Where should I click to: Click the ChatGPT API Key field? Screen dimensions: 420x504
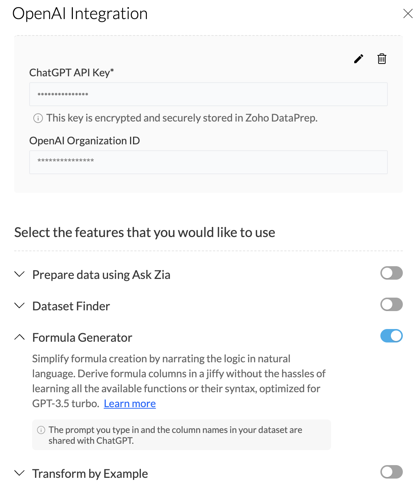tap(208, 94)
